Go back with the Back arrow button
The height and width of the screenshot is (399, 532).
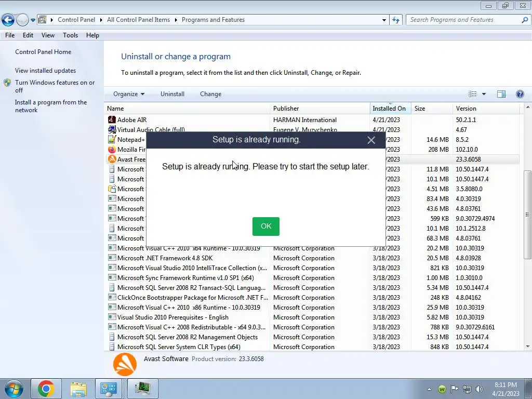pyautogui.click(x=8, y=20)
